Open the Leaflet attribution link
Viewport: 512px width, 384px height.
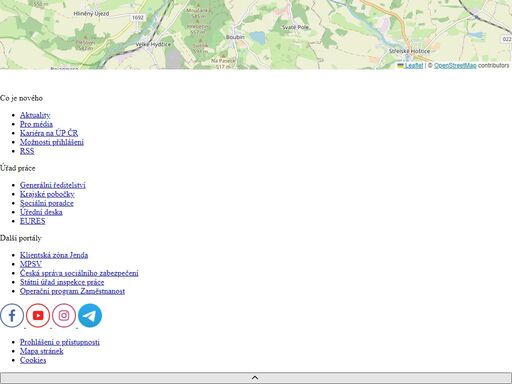(x=414, y=65)
